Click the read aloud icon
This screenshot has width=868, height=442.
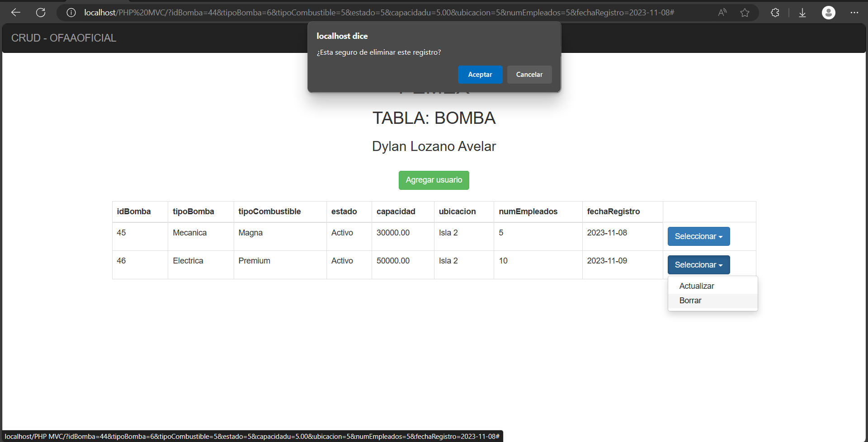pos(722,12)
